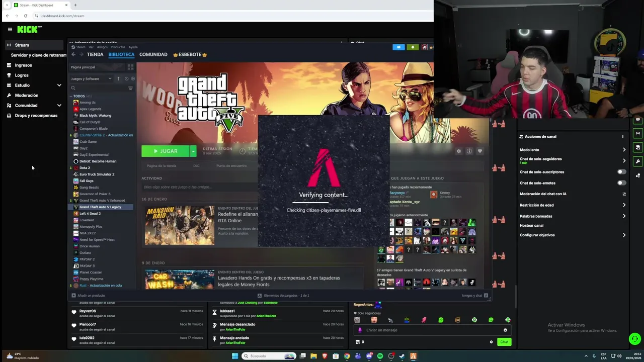Select Servidor y clave de retransmisión

click(39, 55)
